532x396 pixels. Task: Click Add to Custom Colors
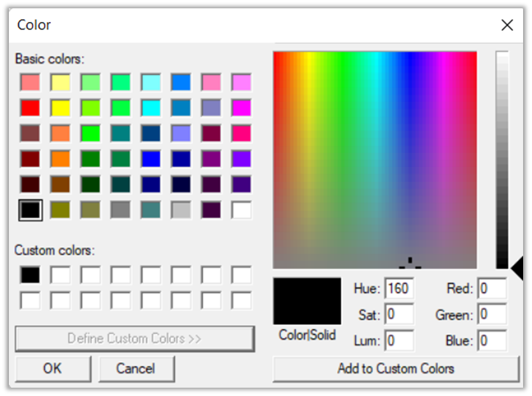396,368
